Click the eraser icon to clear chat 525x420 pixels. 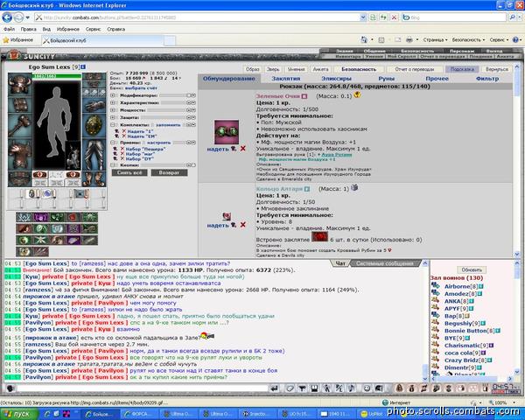point(290,388)
